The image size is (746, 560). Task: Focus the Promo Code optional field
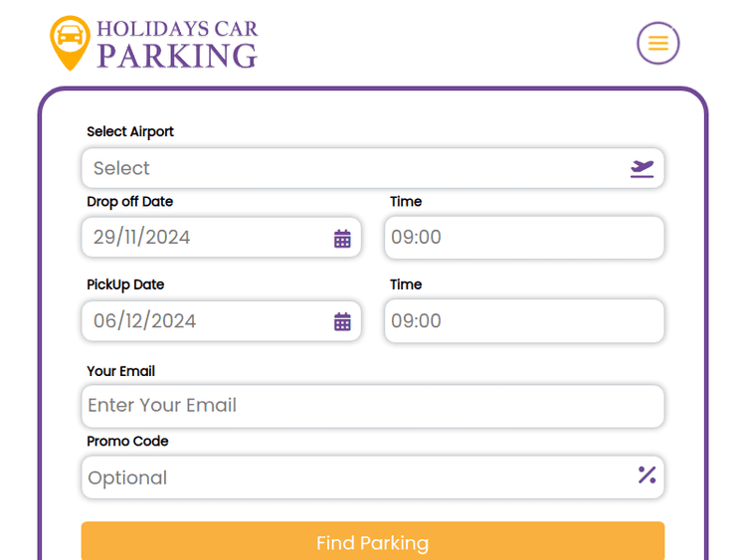coord(373,477)
